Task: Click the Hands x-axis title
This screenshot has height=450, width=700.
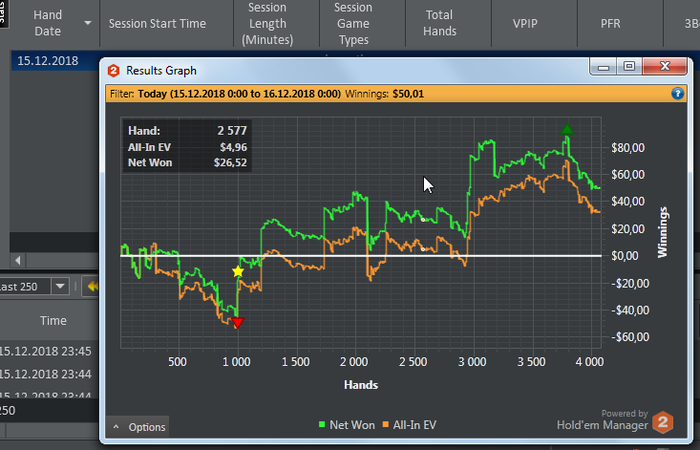Action: point(361,385)
